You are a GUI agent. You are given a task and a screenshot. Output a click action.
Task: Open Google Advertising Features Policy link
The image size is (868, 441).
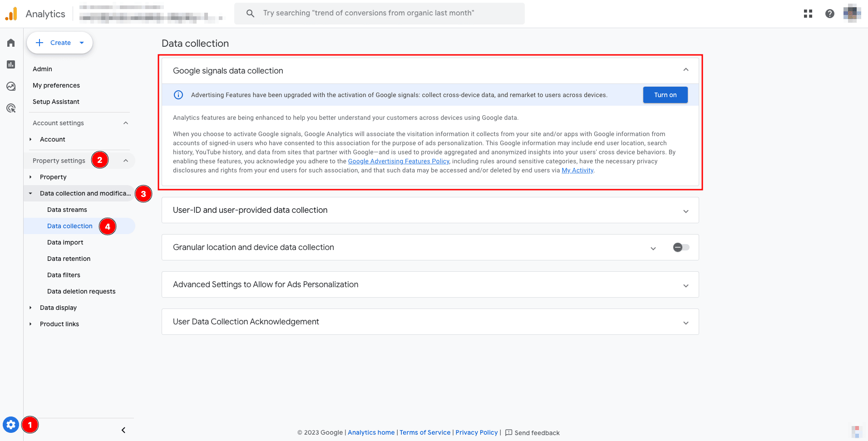pos(398,161)
